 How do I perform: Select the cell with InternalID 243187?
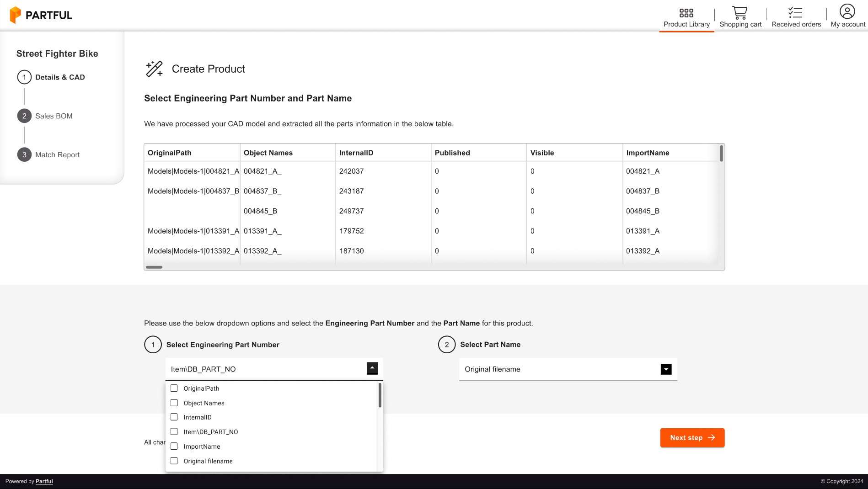pos(383,191)
